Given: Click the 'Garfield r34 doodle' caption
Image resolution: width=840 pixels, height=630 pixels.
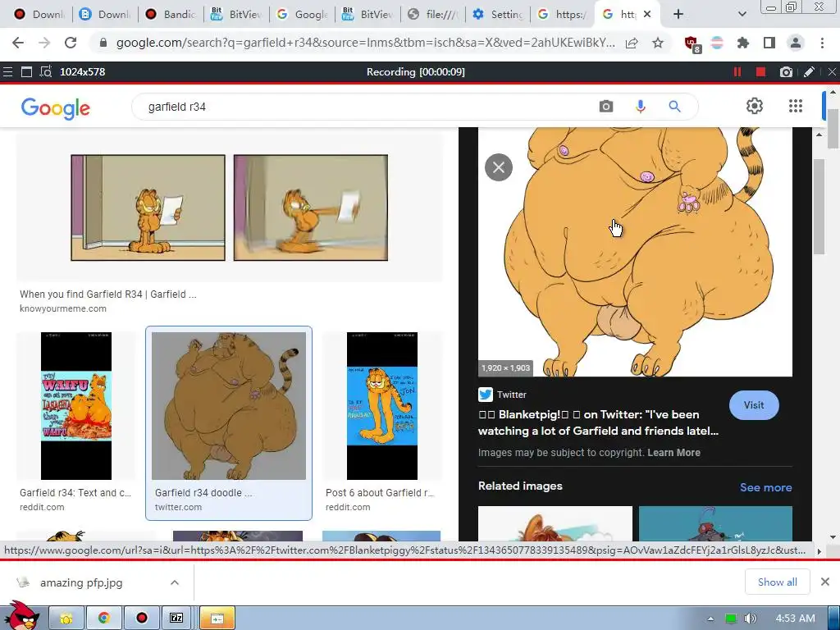Looking at the screenshot, I should tap(203, 493).
